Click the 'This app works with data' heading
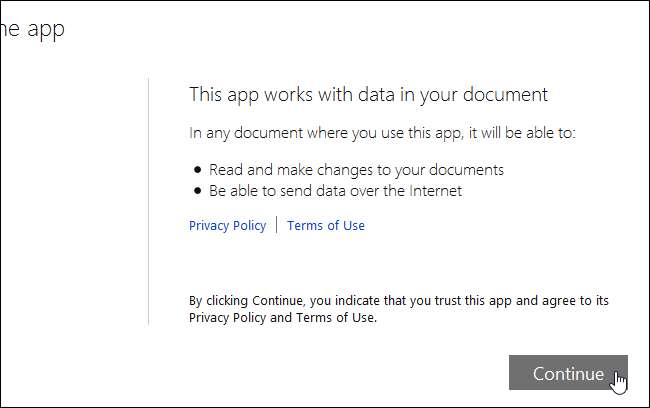Viewport: 650px width, 408px height. pyautogui.click(x=368, y=95)
